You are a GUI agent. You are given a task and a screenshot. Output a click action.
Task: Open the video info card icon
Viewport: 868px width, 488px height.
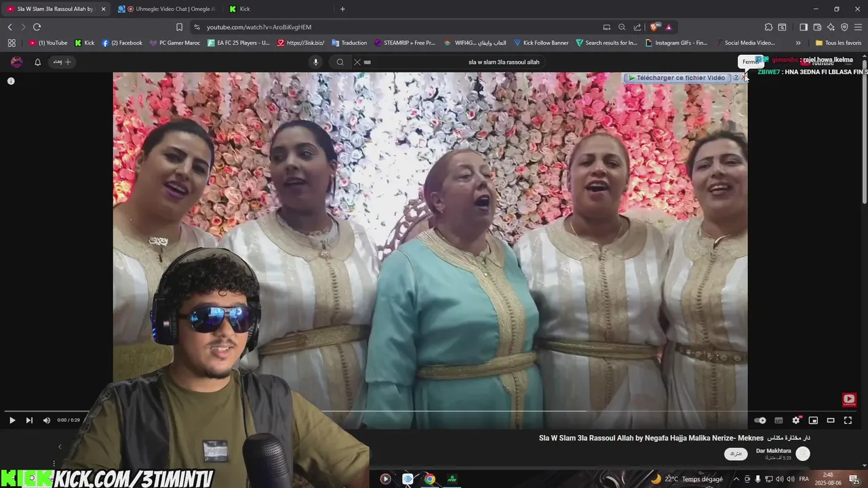pyautogui.click(x=11, y=81)
